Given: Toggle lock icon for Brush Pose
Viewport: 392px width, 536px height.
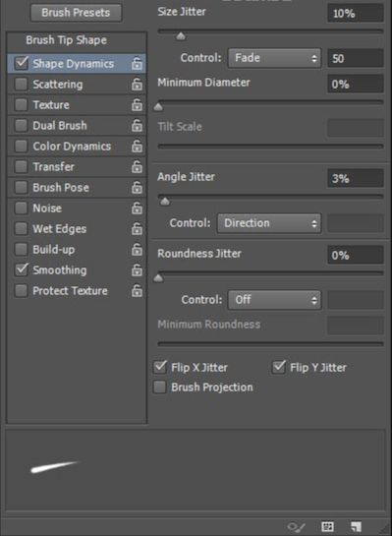Looking at the screenshot, I should (x=137, y=187).
